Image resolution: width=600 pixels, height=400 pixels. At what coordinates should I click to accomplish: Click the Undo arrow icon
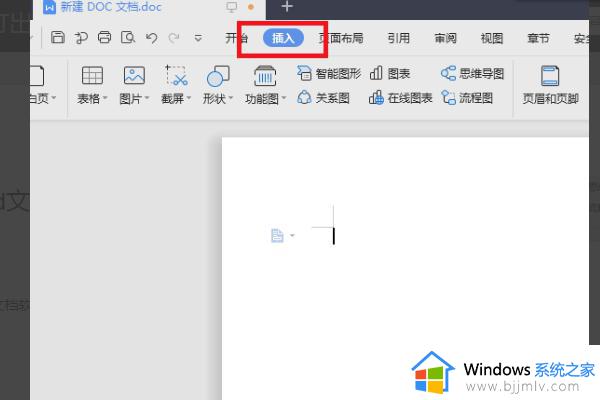coord(152,38)
